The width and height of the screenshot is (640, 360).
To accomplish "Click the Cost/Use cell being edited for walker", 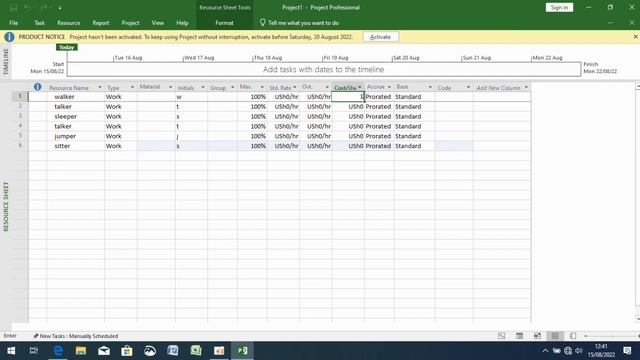I will tap(348, 97).
